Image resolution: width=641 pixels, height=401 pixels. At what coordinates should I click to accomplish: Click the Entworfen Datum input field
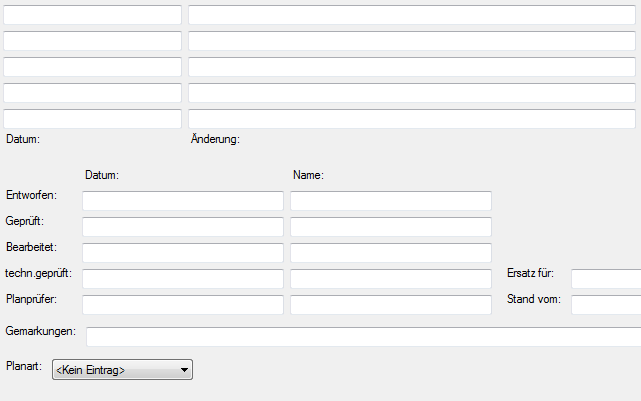pos(183,201)
